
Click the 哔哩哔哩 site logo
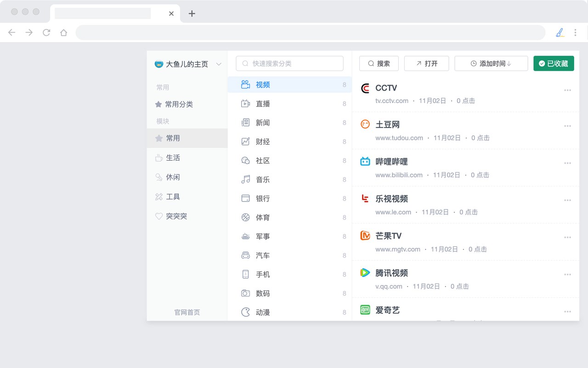click(365, 161)
